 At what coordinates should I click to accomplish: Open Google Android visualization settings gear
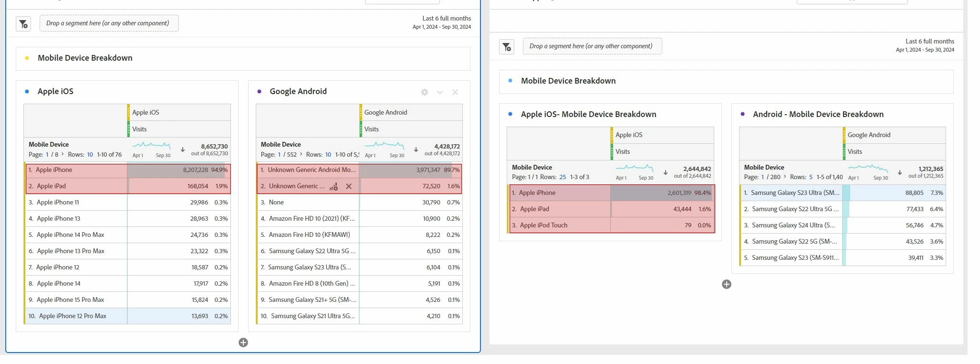pyautogui.click(x=425, y=92)
